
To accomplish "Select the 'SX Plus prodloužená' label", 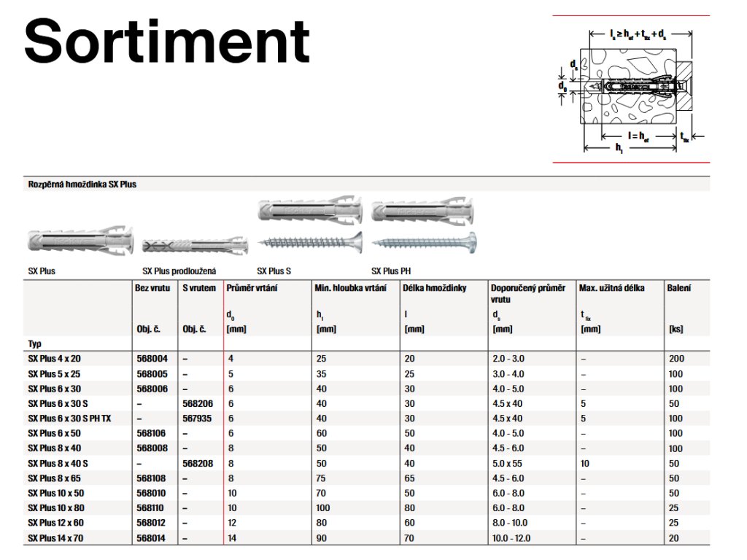I will pyautogui.click(x=179, y=271).
